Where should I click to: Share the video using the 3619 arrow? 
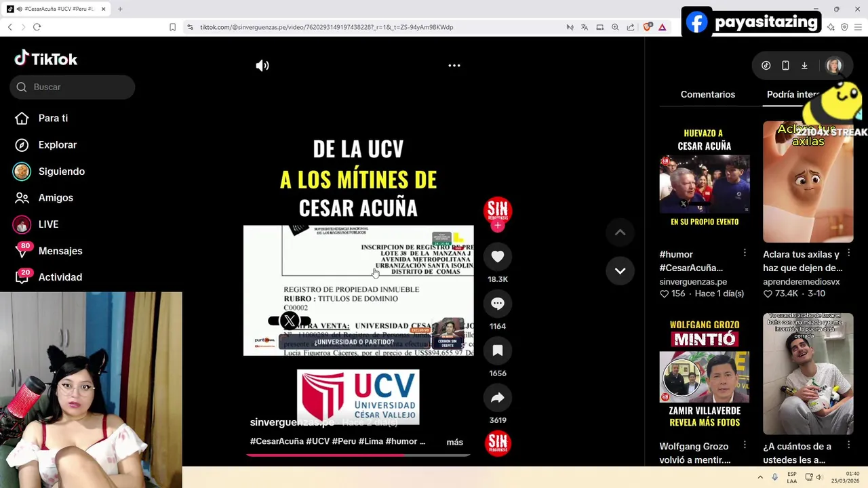click(x=498, y=398)
